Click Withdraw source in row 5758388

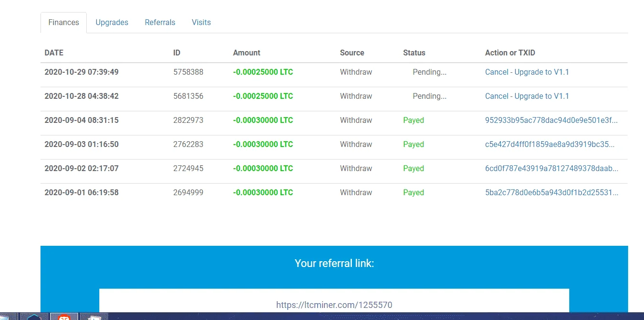pos(356,72)
